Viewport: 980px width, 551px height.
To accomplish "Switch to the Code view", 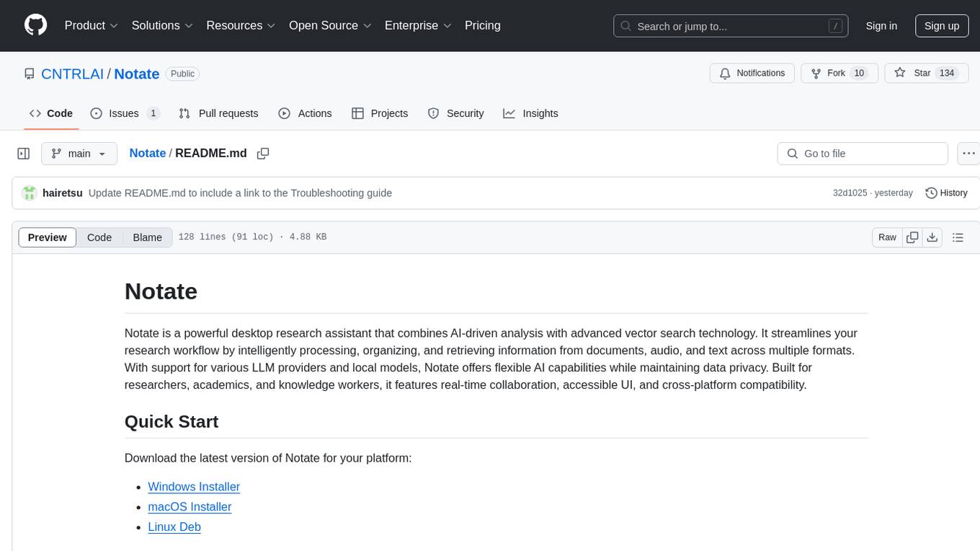I will [99, 237].
